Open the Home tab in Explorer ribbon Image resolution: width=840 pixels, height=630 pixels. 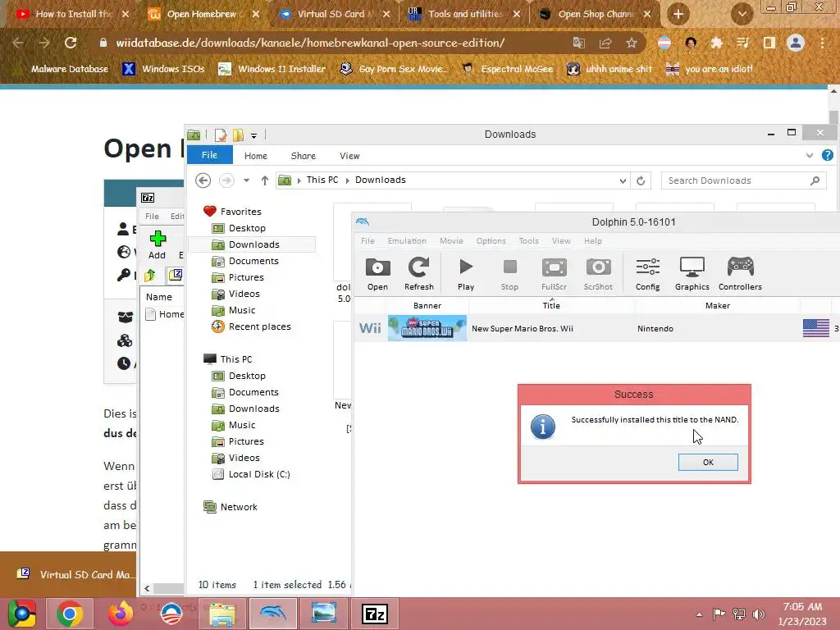(x=256, y=156)
